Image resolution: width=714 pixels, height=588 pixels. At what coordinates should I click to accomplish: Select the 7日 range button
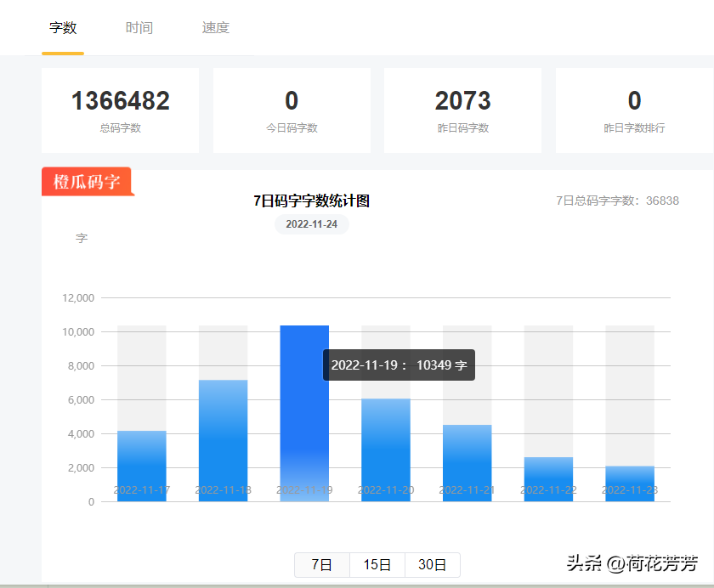322,565
